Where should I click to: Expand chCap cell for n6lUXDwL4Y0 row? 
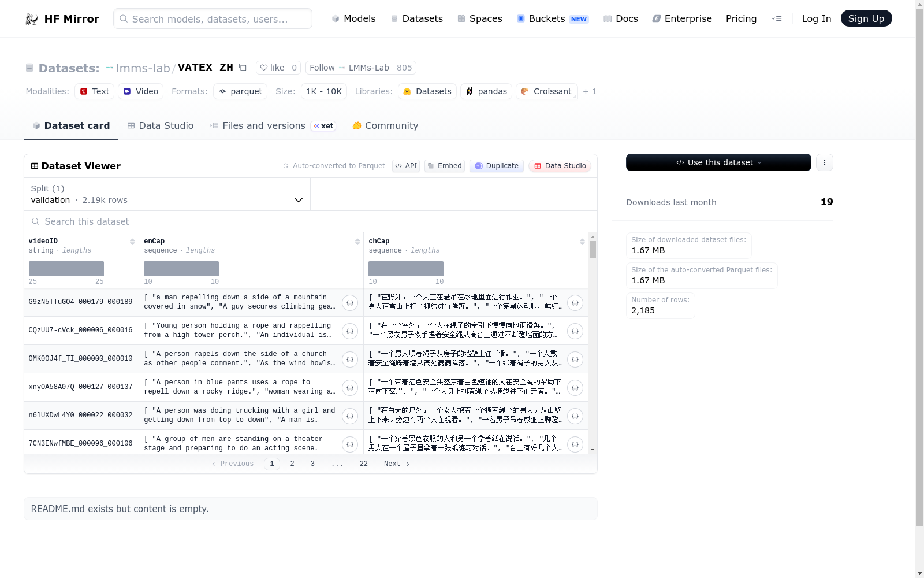coord(575,416)
